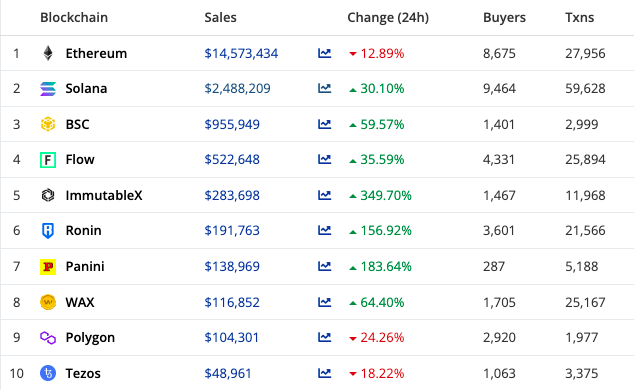634x390 pixels.
Task: Click the $116,852 sales figure
Action: click(x=232, y=302)
